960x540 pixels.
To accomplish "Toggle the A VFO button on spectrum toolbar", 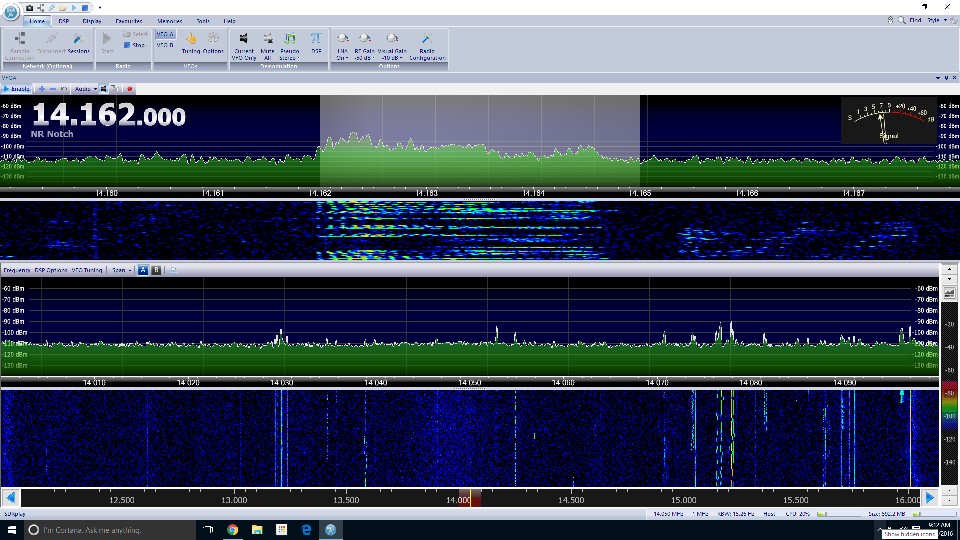I will 143,270.
